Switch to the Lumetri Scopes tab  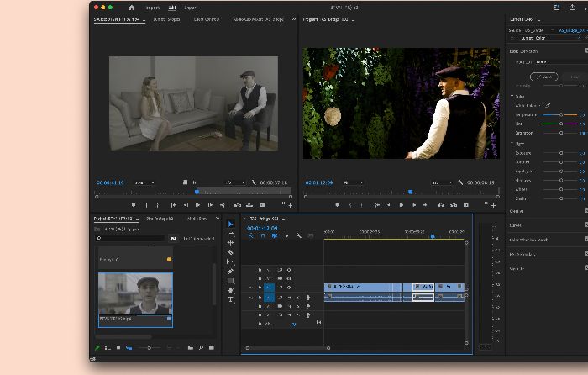[166, 19]
